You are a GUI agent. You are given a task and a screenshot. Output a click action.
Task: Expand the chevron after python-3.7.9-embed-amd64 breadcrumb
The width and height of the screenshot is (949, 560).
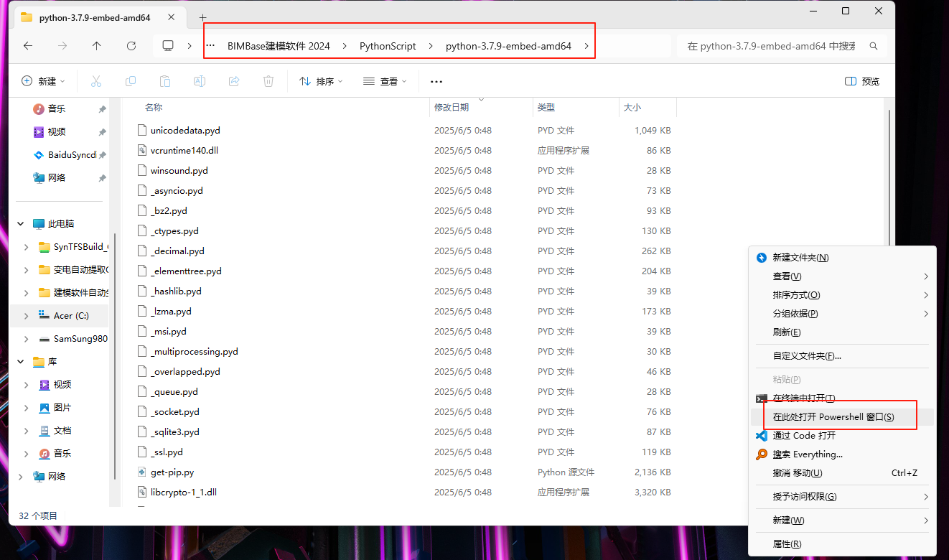tap(586, 46)
